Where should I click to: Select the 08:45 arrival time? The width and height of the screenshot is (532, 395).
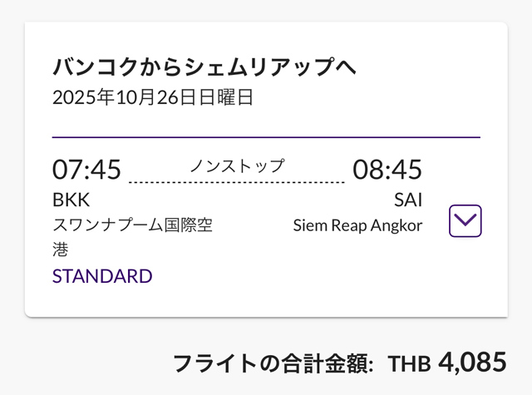pos(387,170)
